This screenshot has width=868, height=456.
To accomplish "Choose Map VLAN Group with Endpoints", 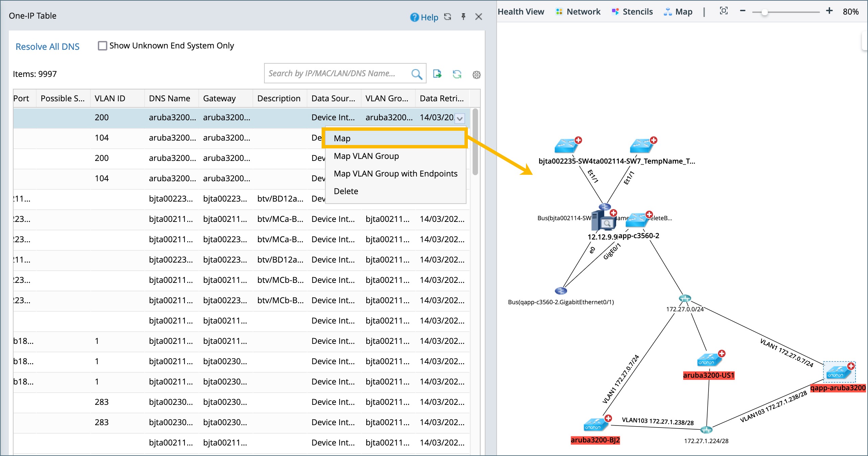I will (x=395, y=173).
